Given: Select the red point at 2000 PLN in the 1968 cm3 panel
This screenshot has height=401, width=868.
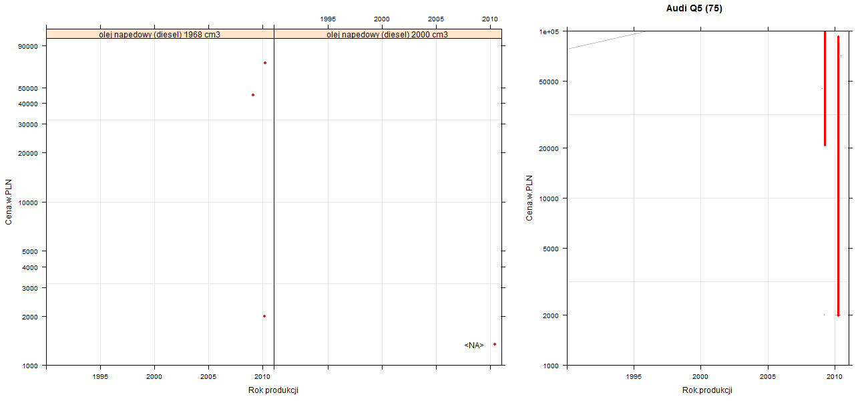Looking at the screenshot, I should [x=264, y=316].
